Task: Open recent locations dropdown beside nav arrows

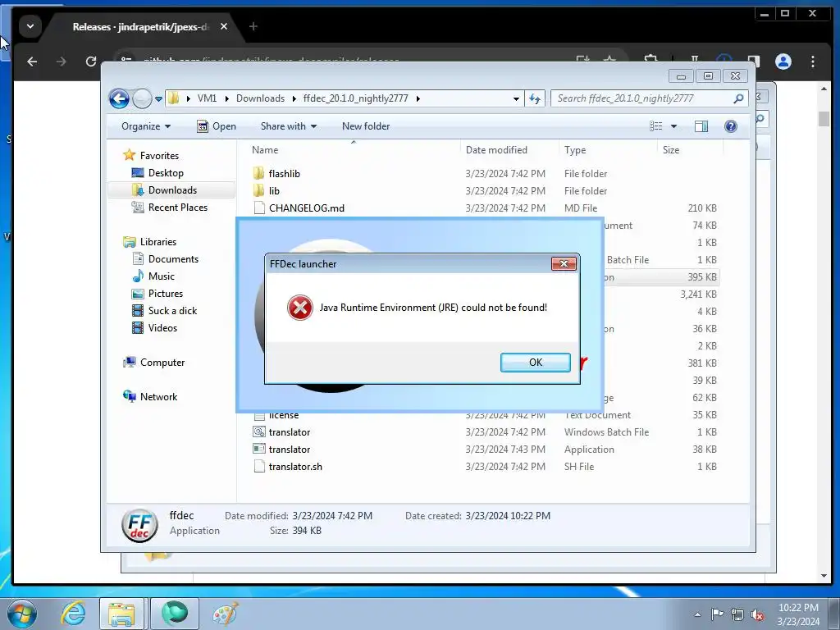Action: 158,98
